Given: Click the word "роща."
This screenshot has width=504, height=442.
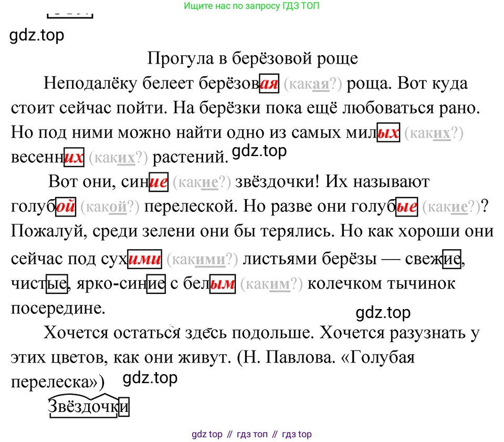Looking at the screenshot, I should (x=369, y=84).
